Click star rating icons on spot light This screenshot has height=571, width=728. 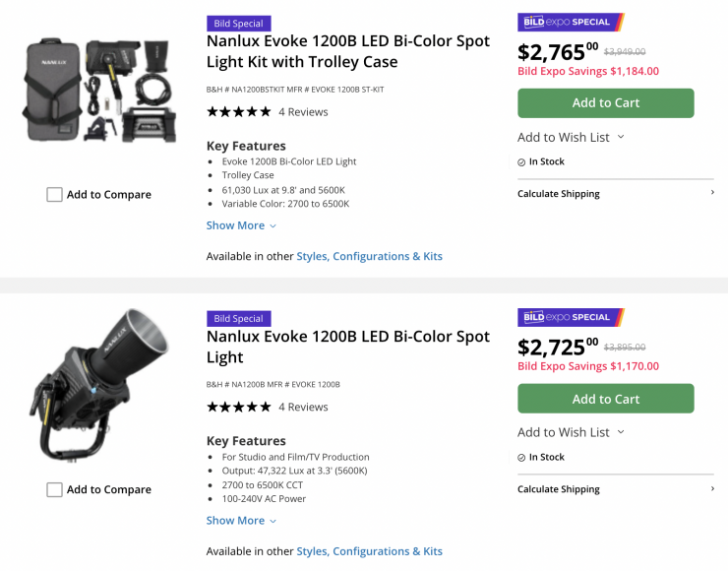[238, 408]
